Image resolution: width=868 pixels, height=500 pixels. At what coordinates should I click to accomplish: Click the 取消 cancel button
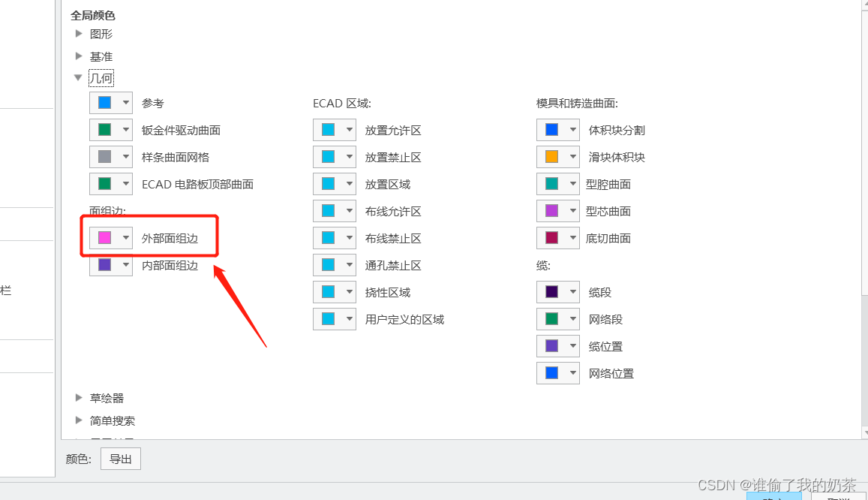pos(838,496)
